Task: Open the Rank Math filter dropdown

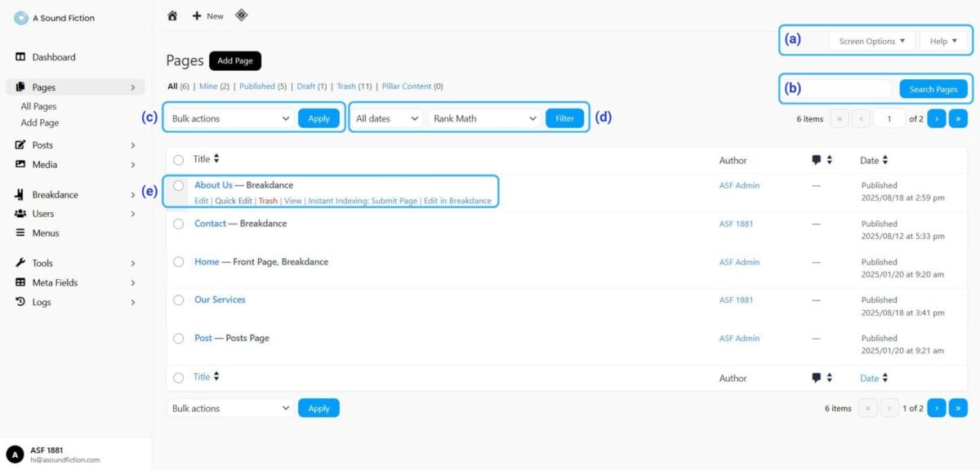Action: pyautogui.click(x=484, y=117)
